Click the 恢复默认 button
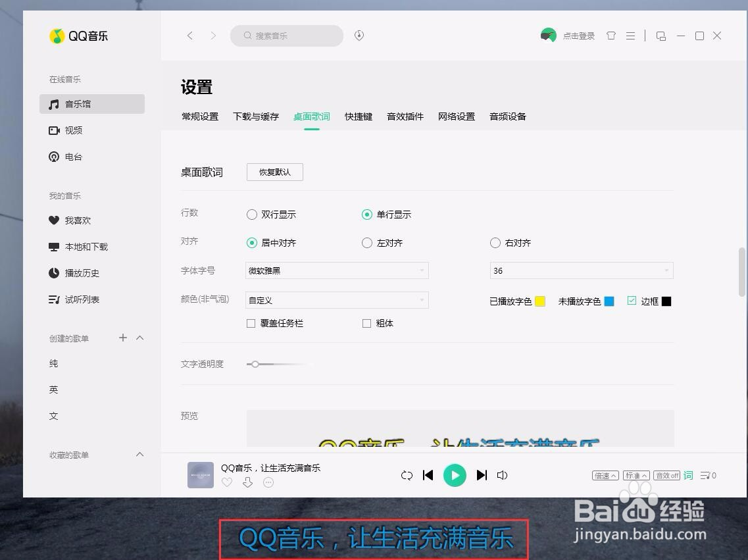Image resolution: width=748 pixels, height=560 pixels. 274,172
